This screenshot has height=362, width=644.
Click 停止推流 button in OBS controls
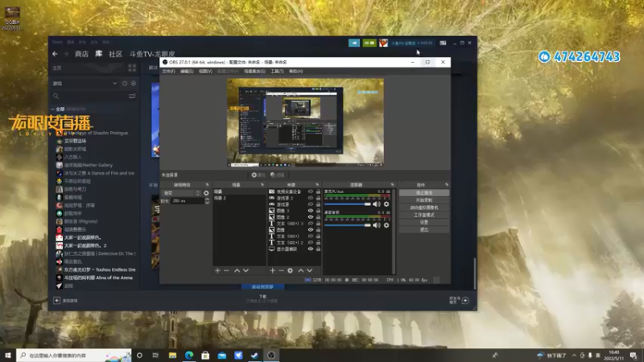(424, 192)
